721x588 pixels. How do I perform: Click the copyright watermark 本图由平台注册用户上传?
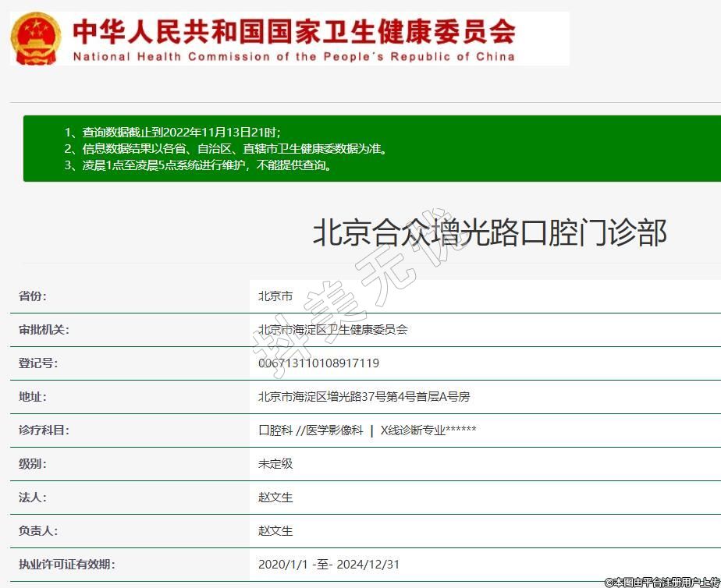662,582
